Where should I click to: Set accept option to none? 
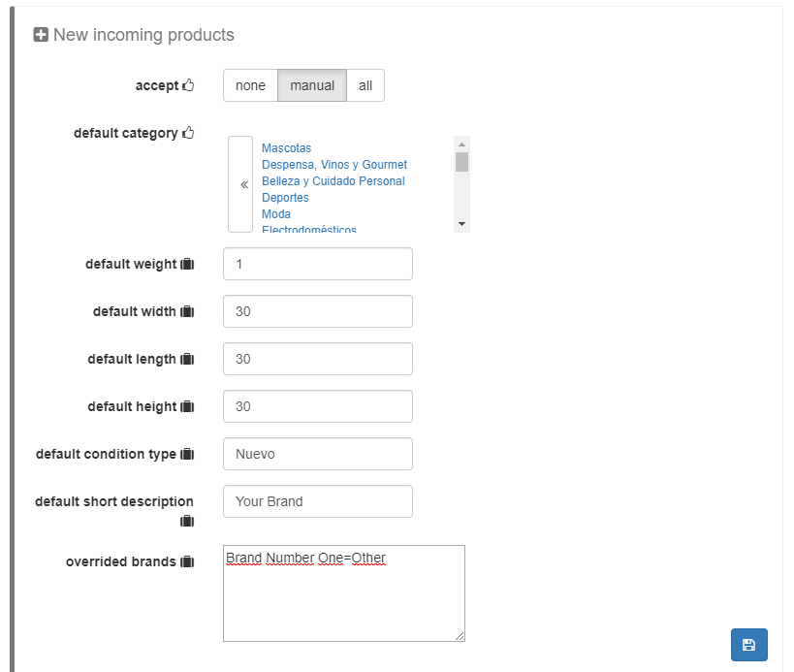point(250,85)
